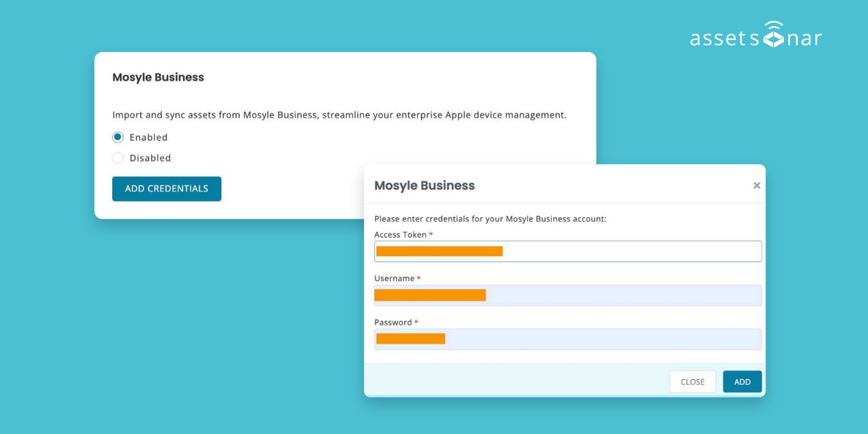Click ADD CREDENTIALS
868x434 pixels.
[166, 189]
